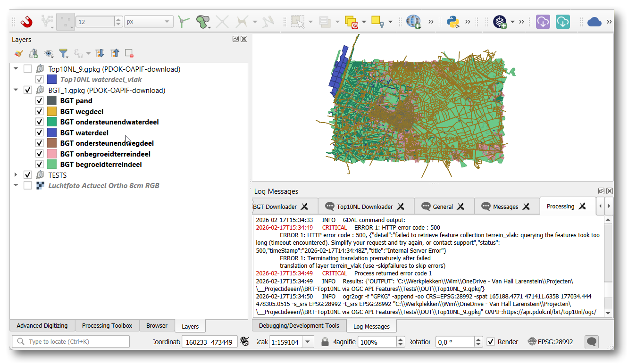Open the map scale dropdown

click(308, 342)
